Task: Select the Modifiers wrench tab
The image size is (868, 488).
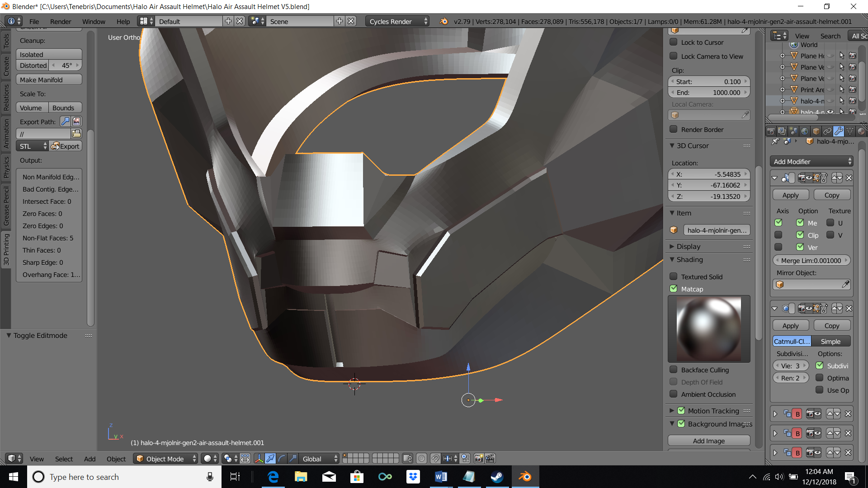Action: point(839,131)
